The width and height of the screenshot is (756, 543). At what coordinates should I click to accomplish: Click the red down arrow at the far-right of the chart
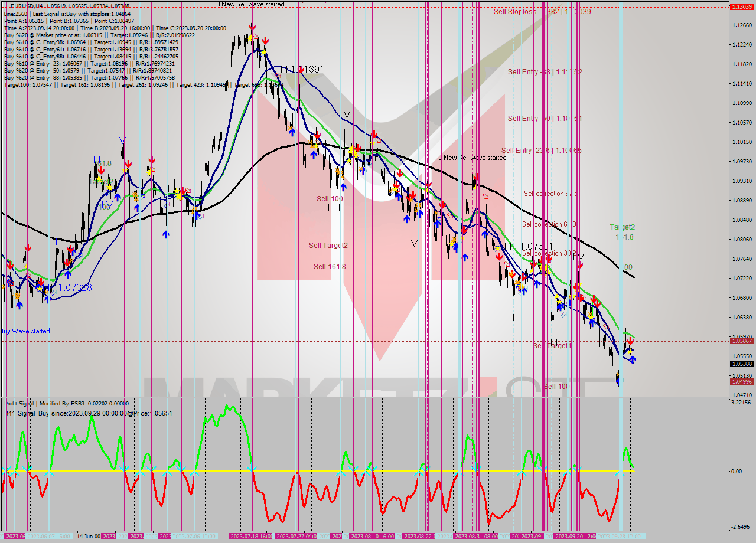pos(630,341)
